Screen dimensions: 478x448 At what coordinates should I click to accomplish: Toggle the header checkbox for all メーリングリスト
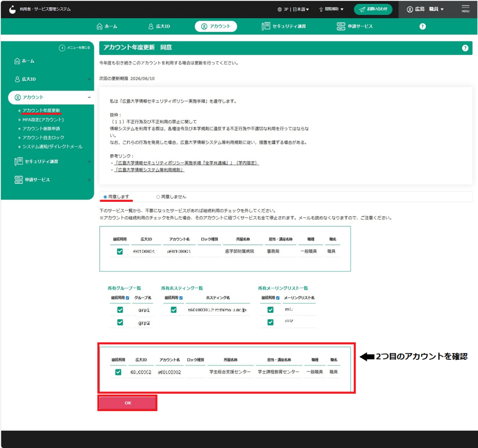pyautogui.click(x=279, y=298)
